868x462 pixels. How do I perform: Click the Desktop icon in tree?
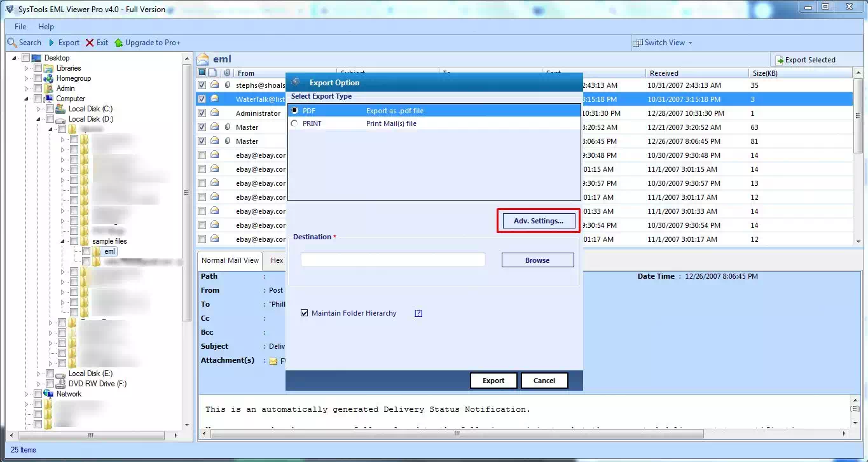pyautogui.click(x=37, y=58)
